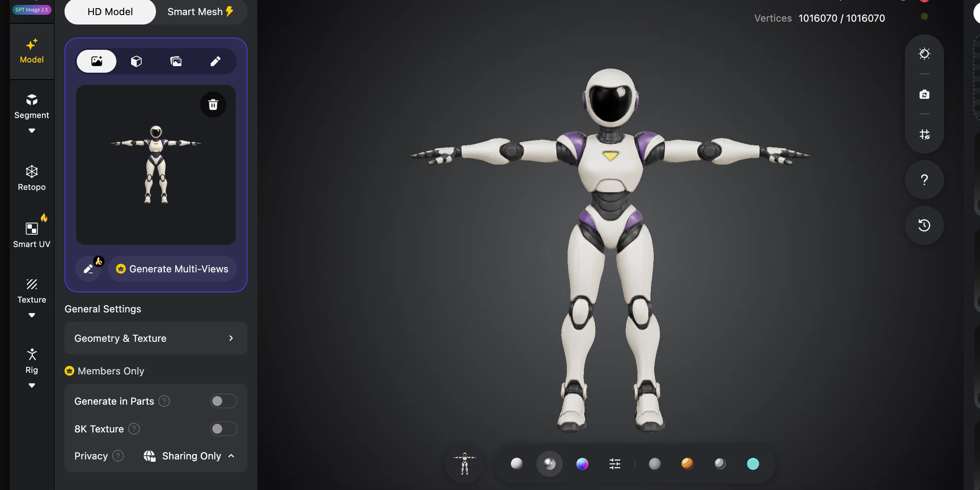Screen dimensions: 980x490
Task: Select the pencil text-prompt input icon
Action: click(216, 61)
